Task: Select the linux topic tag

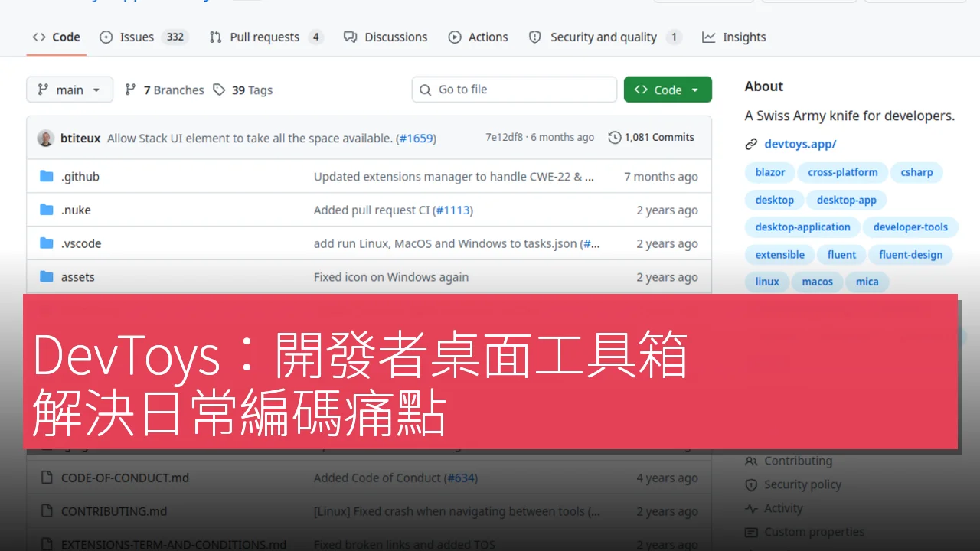Action: pyautogui.click(x=767, y=282)
